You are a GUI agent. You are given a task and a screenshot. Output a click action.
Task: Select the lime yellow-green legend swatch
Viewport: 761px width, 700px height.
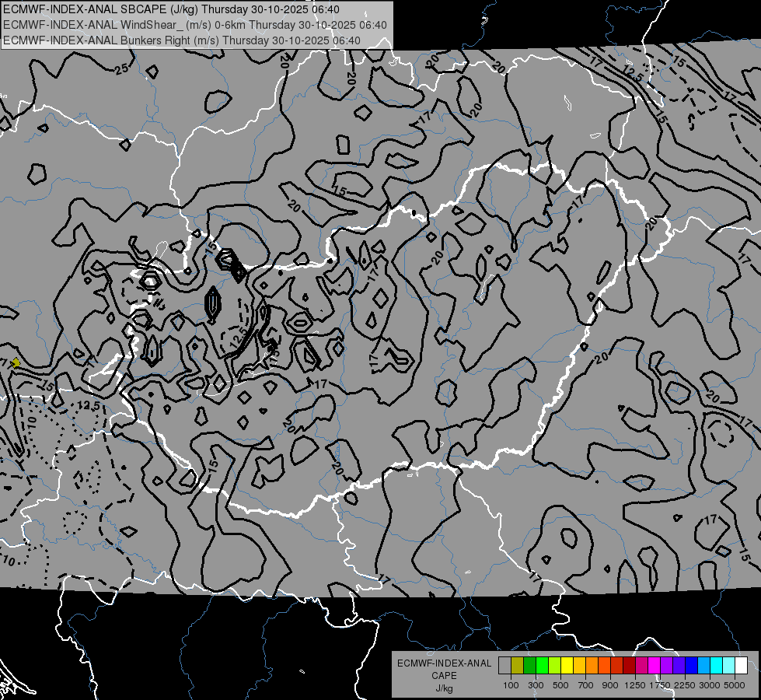point(555,665)
